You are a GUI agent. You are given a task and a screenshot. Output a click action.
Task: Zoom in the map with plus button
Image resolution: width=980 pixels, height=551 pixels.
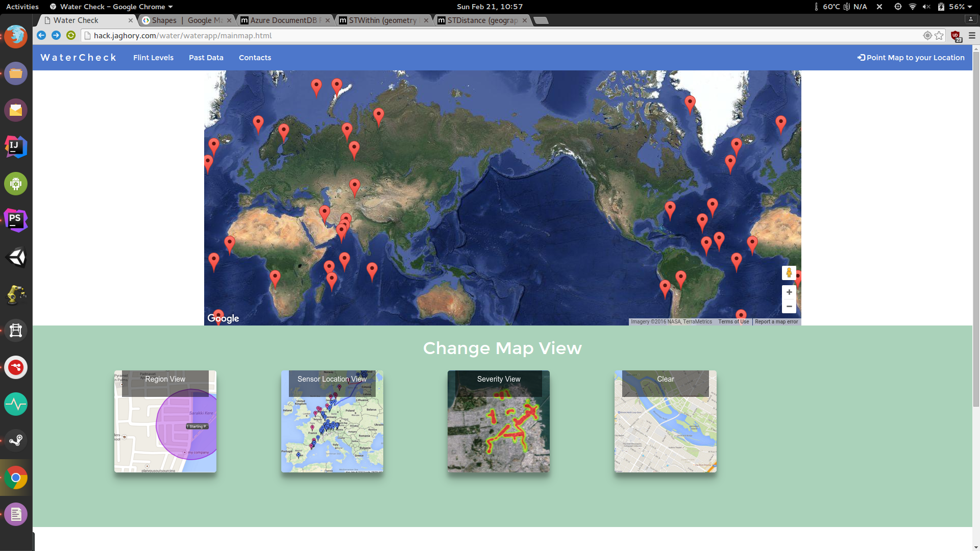[789, 292]
